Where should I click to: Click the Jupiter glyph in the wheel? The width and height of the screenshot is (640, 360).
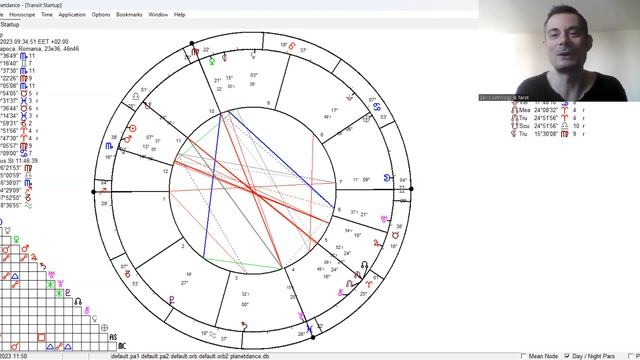[377, 243]
